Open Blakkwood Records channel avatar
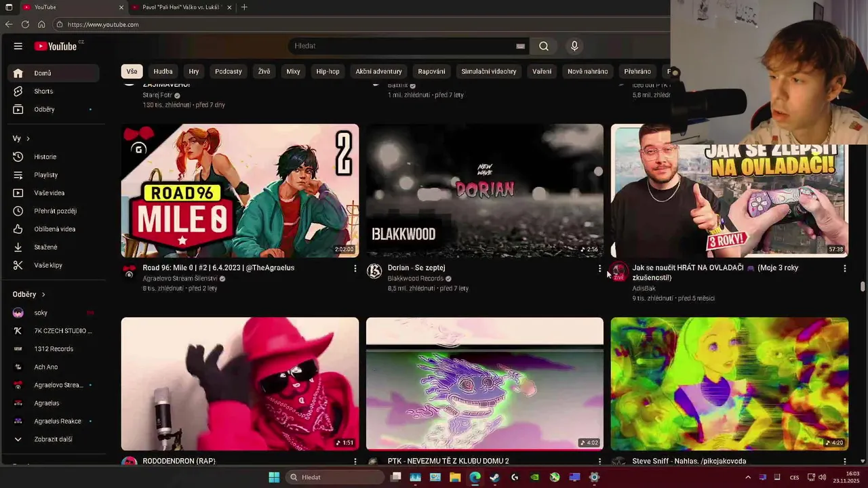Viewport: 868px width, 488px height. tap(374, 271)
